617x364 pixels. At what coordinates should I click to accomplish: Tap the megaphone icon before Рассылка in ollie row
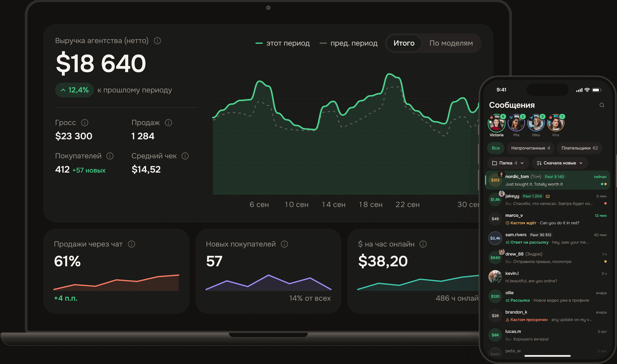coord(507,300)
